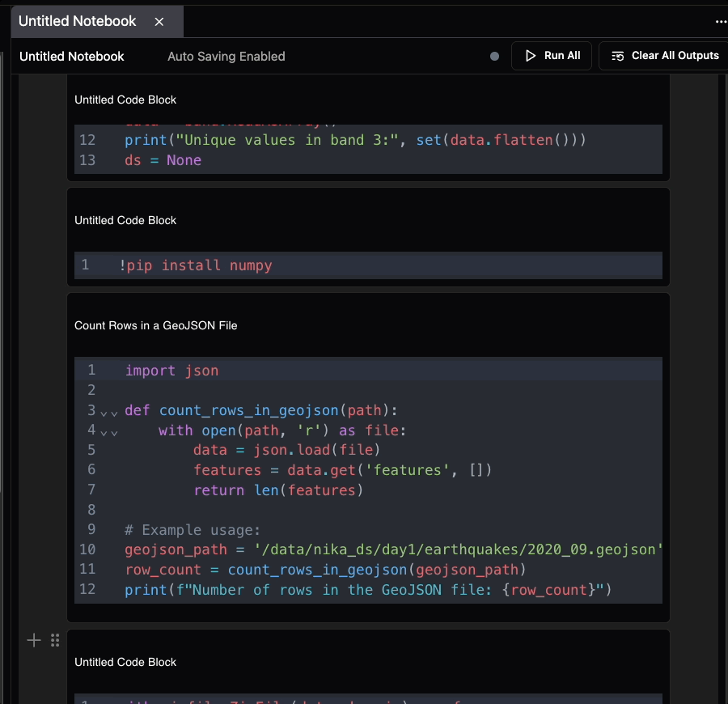728x704 pixels.
Task: Click the cell drag handle dots icon
Action: tap(55, 640)
